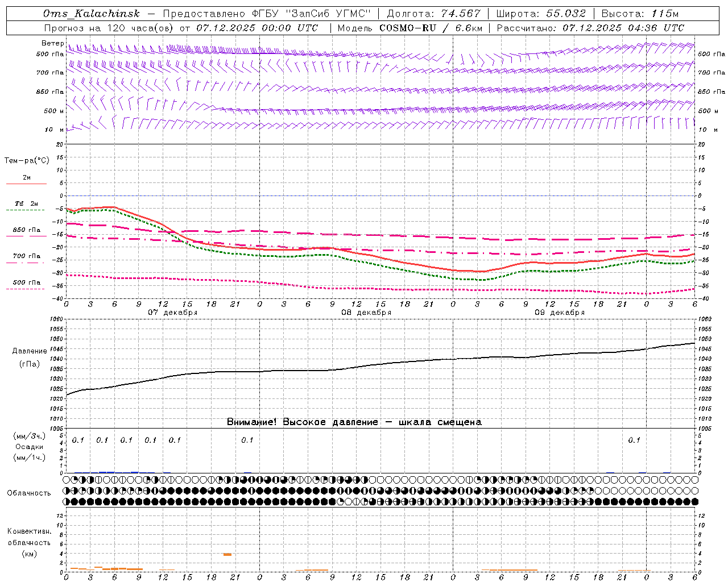Click the (мм/3ч.) precipitation unit label
Screen dimensions: 728x582
tap(30, 436)
